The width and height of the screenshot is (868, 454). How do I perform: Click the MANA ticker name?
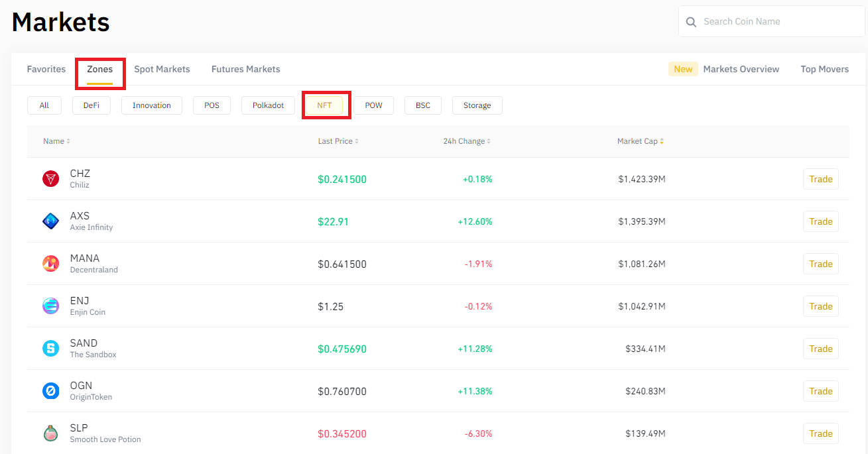click(x=85, y=258)
